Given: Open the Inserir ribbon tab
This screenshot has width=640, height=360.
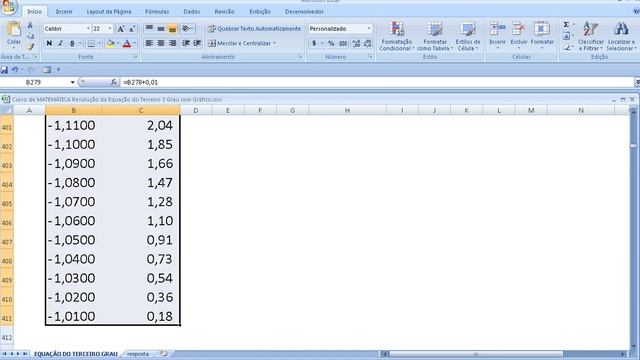Looking at the screenshot, I should coord(64,12).
